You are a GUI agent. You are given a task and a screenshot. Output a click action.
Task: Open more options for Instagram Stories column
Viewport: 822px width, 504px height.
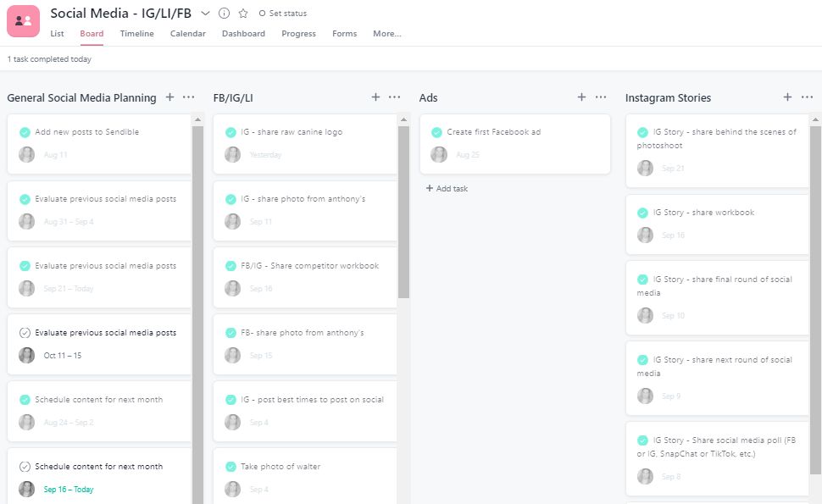tap(807, 97)
